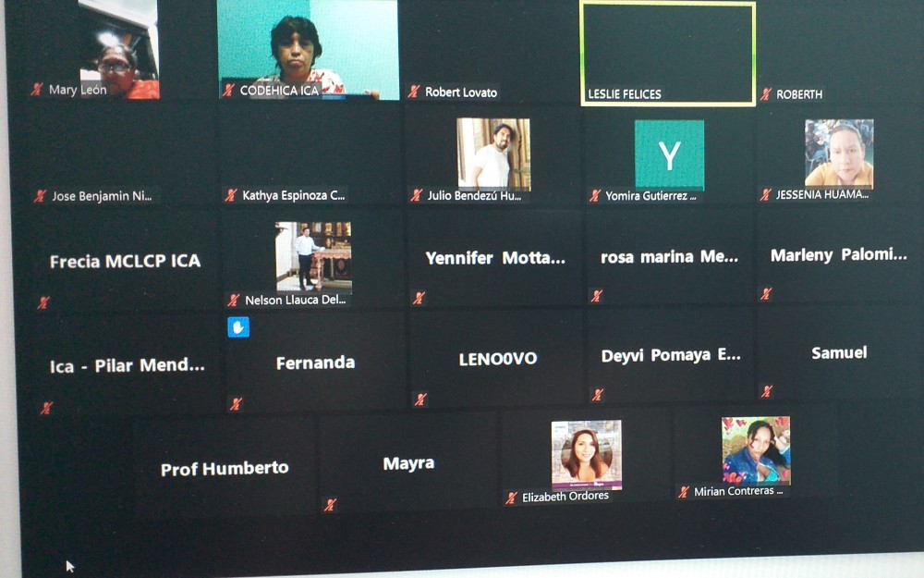The height and width of the screenshot is (578, 924).
Task: Click muted mic icon beside Kathya Espinoza
Action: coord(231,195)
